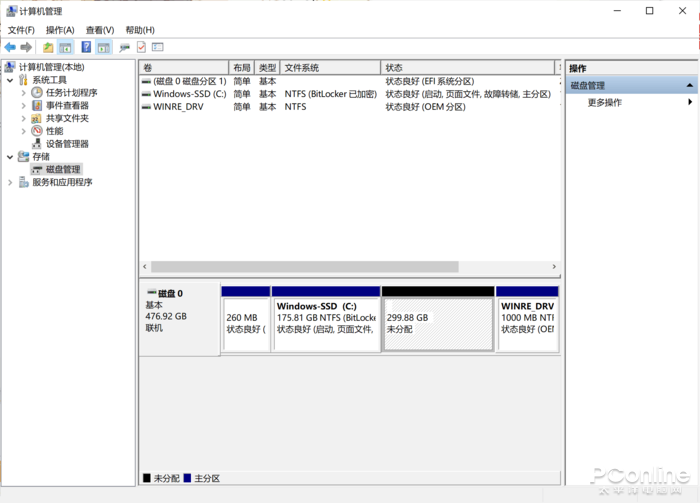Toggle Show/Hide Console Tree toolbar icon

(x=65, y=47)
